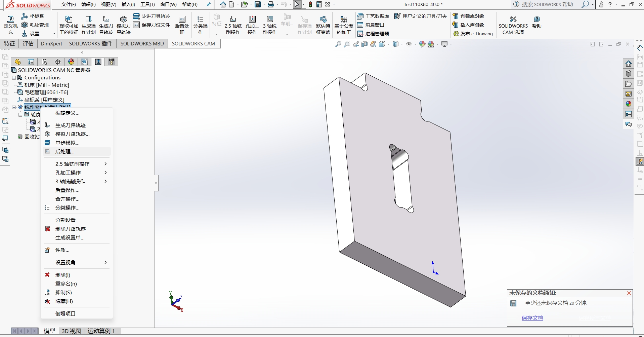Open the 工具(T) menu

coord(147,4)
